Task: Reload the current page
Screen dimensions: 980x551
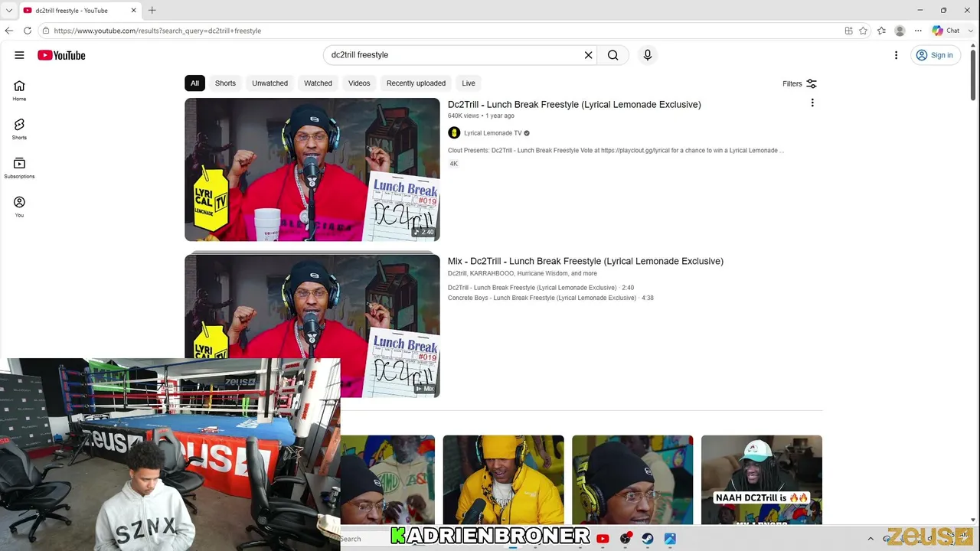Action: (x=28, y=31)
